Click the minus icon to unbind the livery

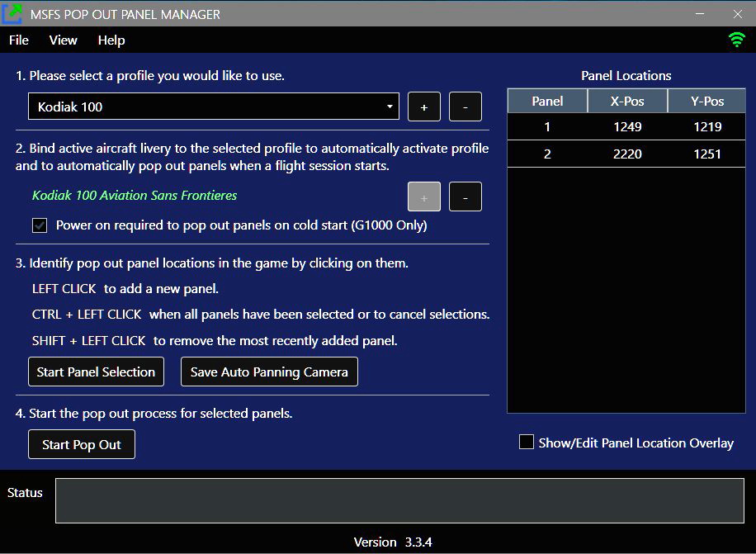pyautogui.click(x=465, y=197)
